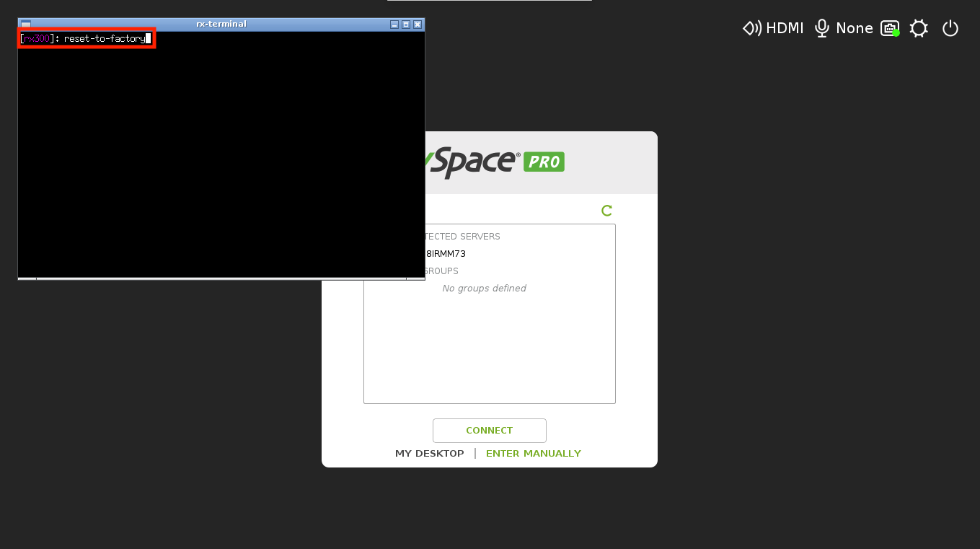The image size is (980, 549).
Task: Click the 'No groups defined' text
Action: 484,289
